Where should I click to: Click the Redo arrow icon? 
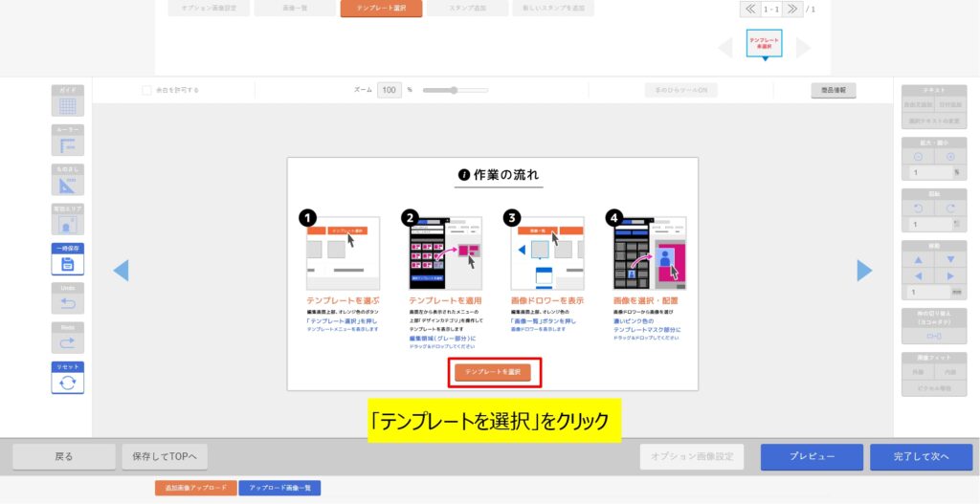(67, 342)
